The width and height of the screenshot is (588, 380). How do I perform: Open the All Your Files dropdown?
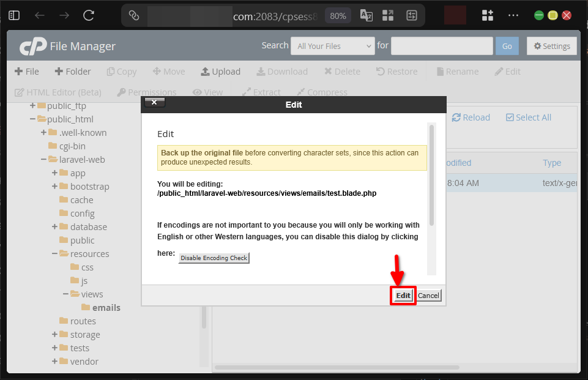click(332, 45)
